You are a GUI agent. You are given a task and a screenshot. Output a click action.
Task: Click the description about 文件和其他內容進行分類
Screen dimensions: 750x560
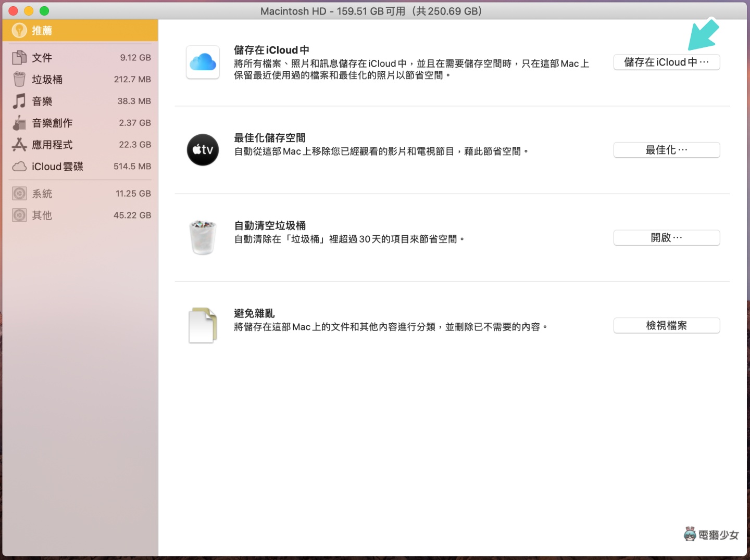pyautogui.click(x=391, y=327)
